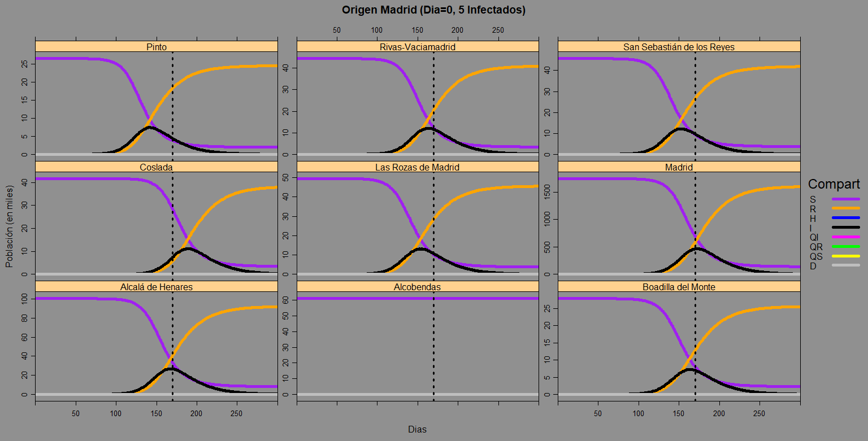Click the Boadilla del Monte header
868x441 pixels.
(679, 287)
